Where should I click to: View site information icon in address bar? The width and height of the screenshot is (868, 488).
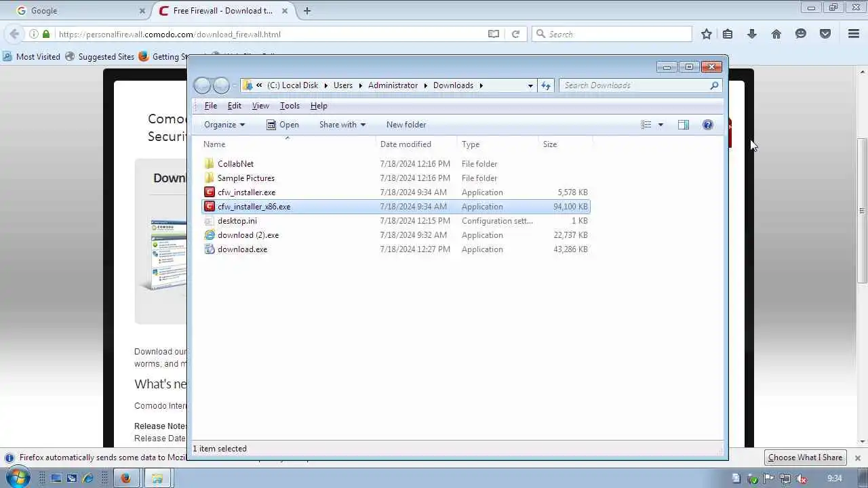(x=33, y=34)
